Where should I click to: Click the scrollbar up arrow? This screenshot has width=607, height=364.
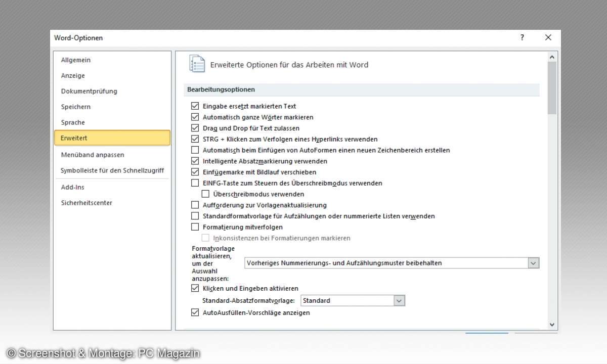pos(552,57)
